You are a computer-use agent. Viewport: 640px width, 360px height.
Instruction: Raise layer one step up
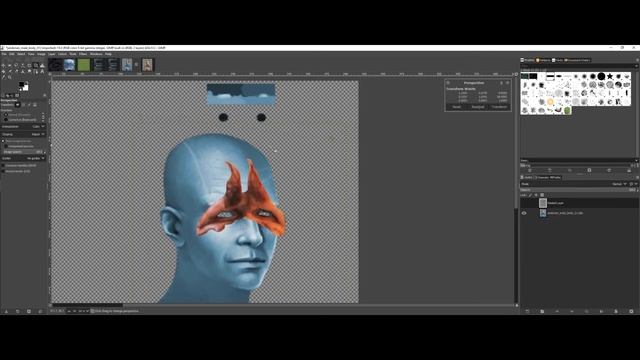click(x=557, y=311)
